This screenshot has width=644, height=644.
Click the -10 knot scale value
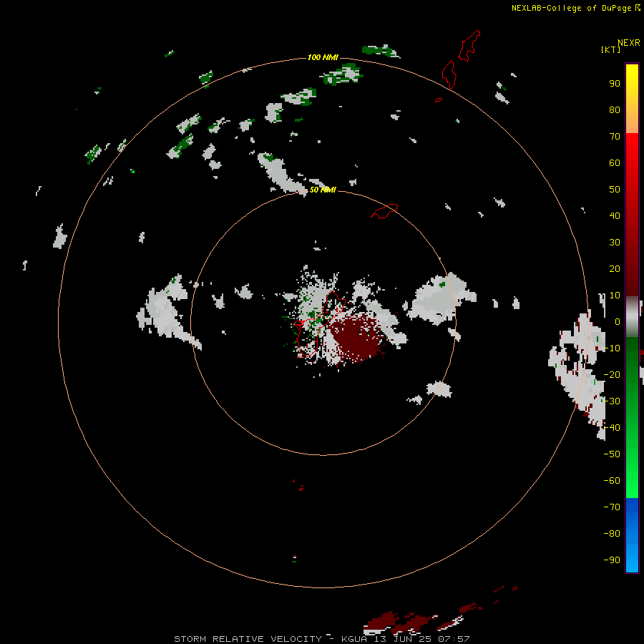(x=612, y=348)
